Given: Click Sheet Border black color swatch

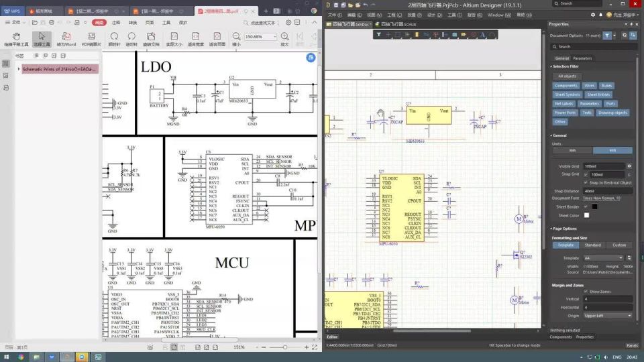Looking at the screenshot, I should point(594,207).
